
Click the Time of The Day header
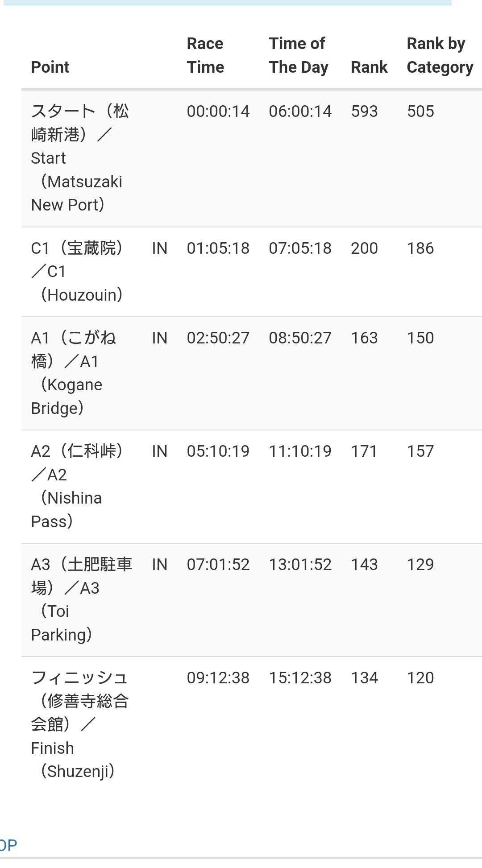point(298,55)
